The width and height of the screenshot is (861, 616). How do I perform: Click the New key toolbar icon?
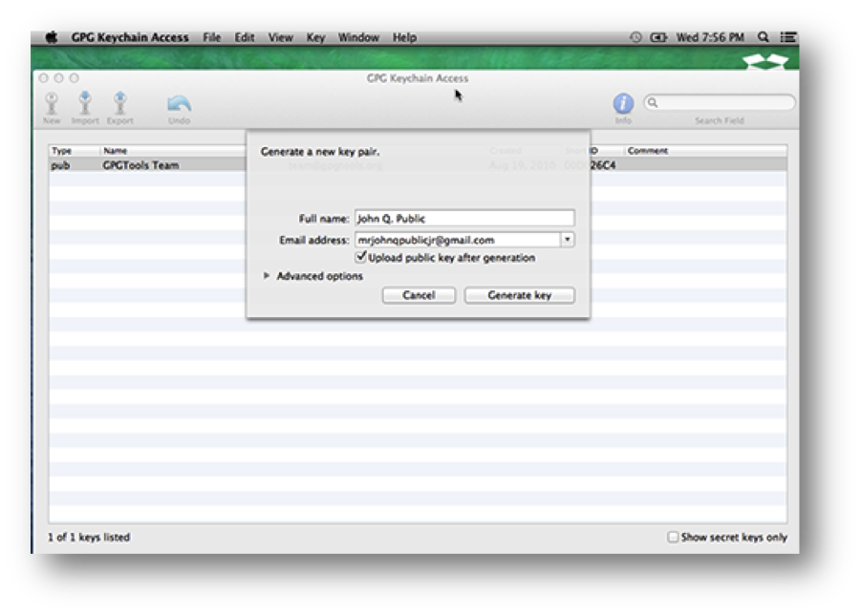[52, 104]
